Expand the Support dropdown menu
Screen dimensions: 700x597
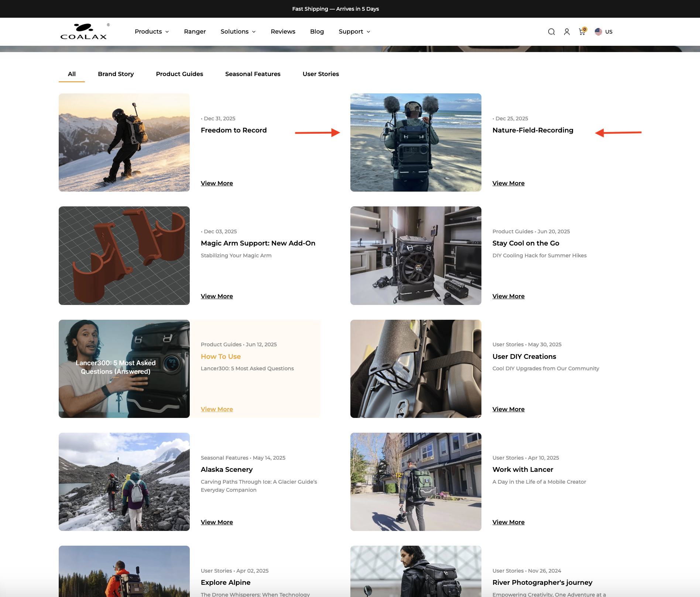coord(354,32)
